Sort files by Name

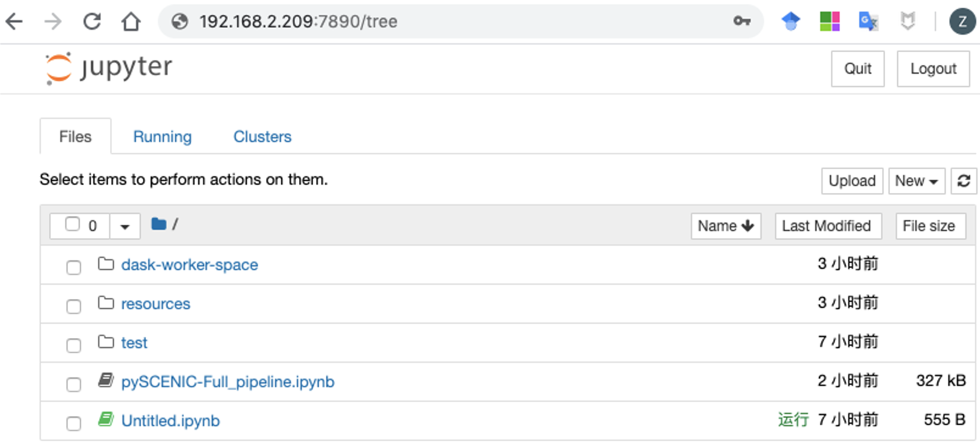point(725,226)
